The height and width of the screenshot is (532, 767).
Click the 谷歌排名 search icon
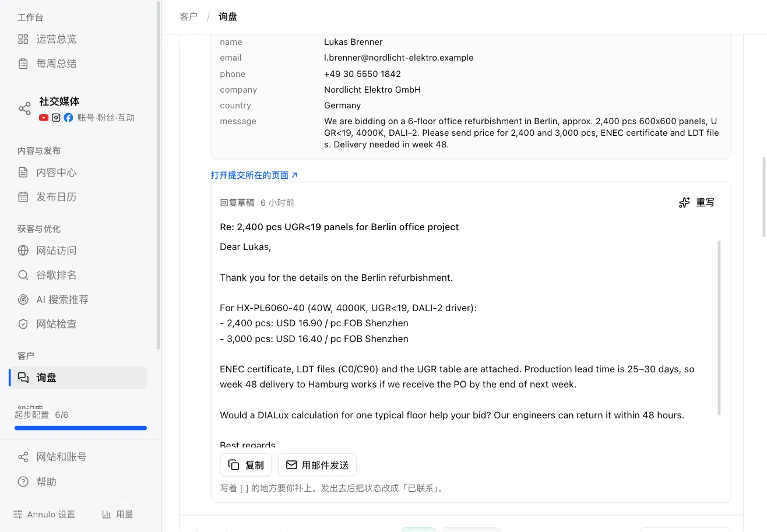(23, 275)
